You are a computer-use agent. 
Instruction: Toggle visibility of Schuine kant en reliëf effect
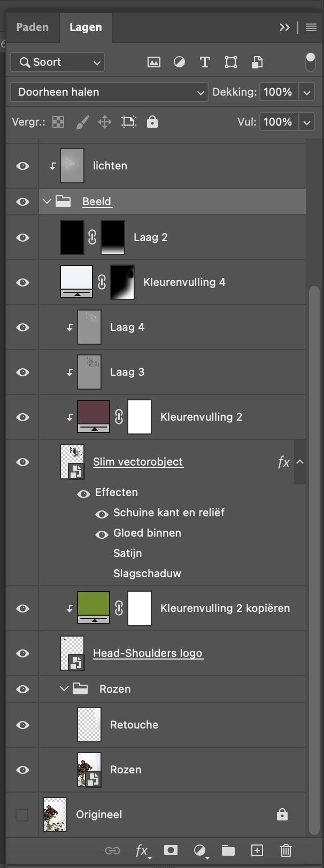[x=102, y=514]
